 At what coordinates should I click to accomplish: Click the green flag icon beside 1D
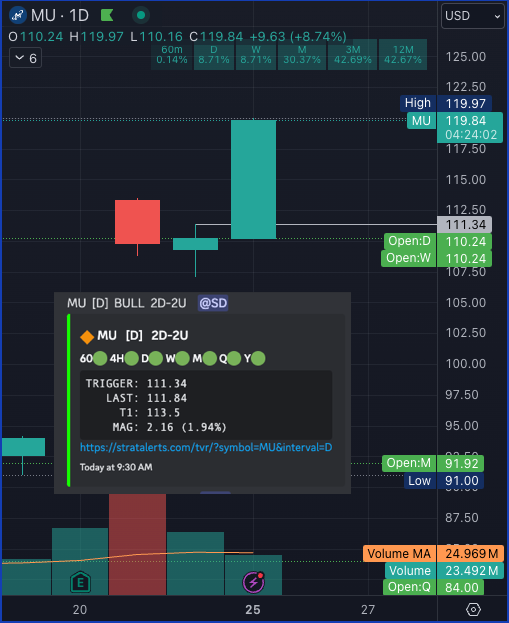(107, 15)
